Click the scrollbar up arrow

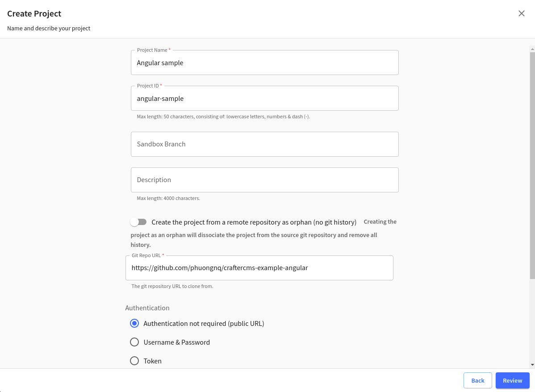click(532, 48)
